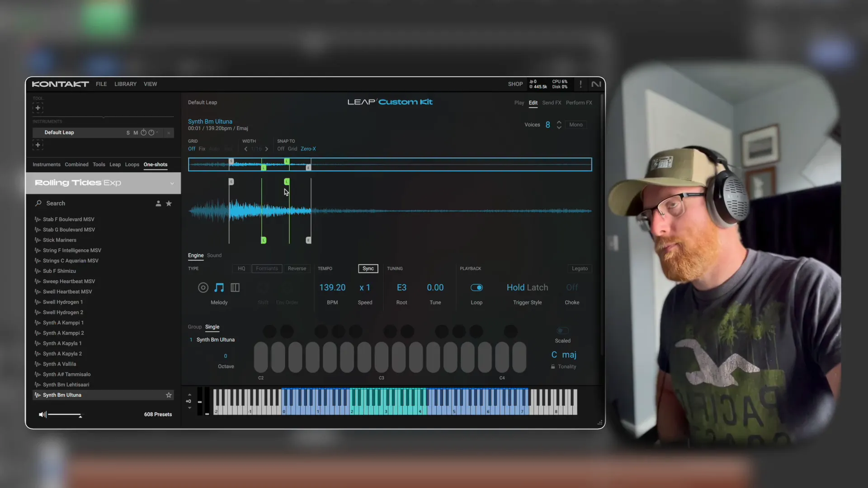The image size is (868, 488).
Task: Increase grid width with the right chevron
Action: (267, 149)
